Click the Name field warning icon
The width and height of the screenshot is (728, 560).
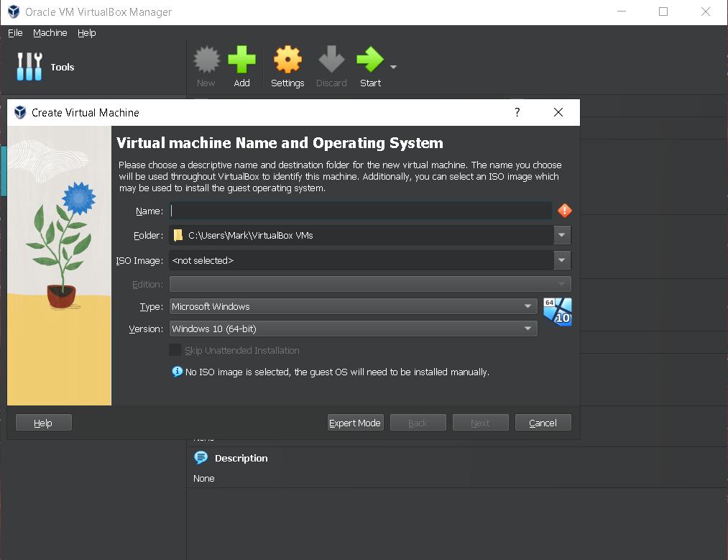pos(565,211)
